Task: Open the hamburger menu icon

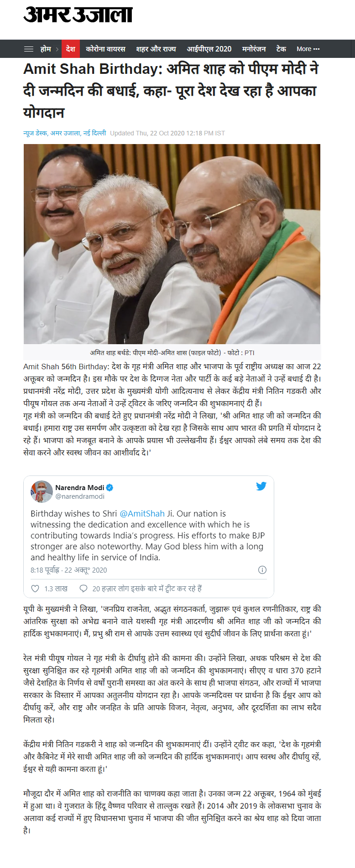Action: [x=29, y=49]
